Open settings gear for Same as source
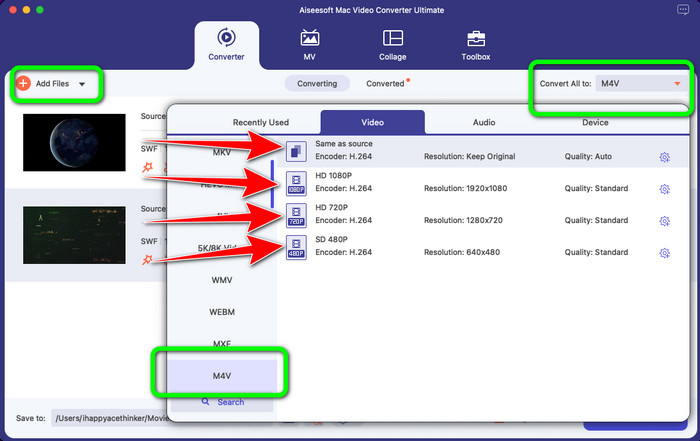The image size is (700, 441). point(664,157)
